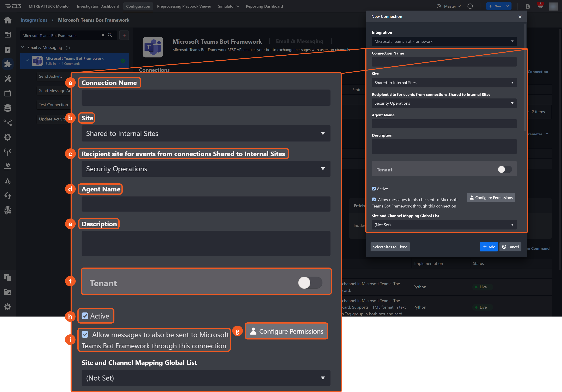562x392 pixels.
Task: Click the wrench and screwdriver tools icon
Action: 8,79
